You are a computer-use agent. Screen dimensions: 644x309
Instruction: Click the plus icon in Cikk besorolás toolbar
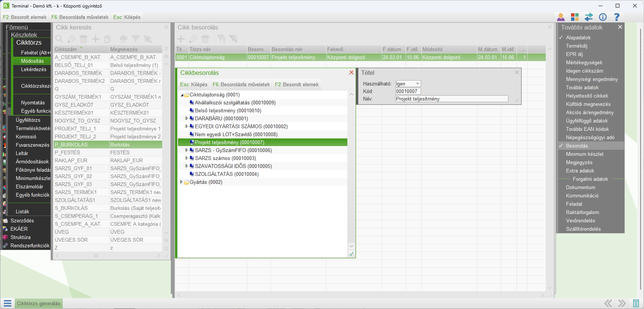click(181, 39)
